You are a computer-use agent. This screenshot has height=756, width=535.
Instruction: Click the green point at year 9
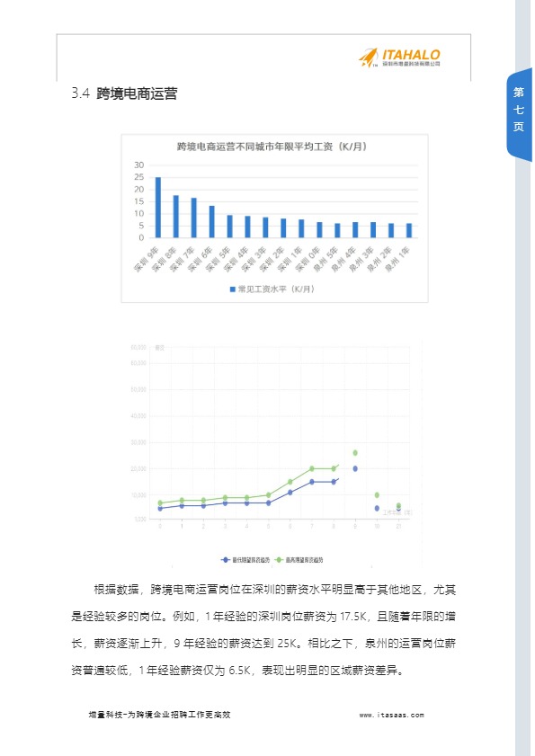pyautogui.click(x=355, y=453)
